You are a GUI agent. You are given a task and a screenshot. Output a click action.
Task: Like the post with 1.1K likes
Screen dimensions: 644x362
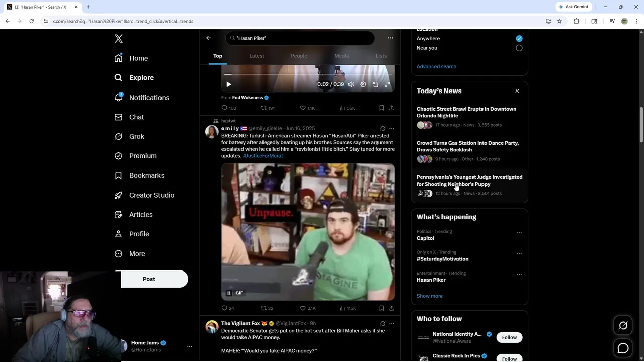(x=307, y=108)
